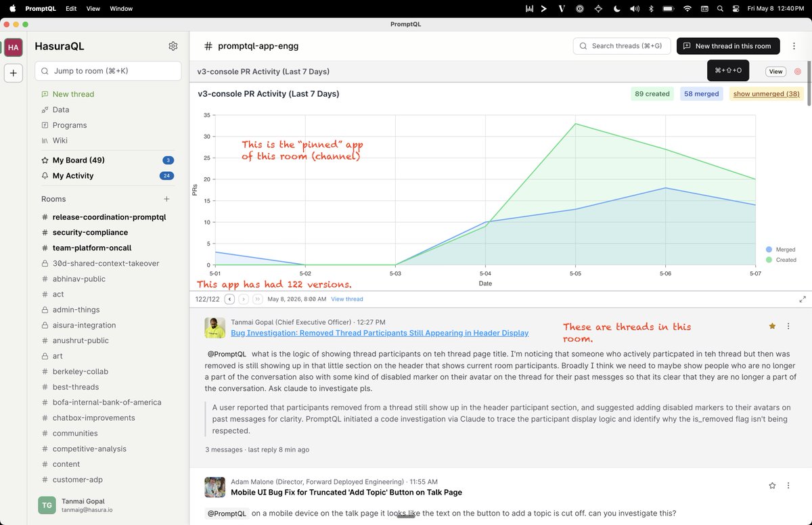This screenshot has width=812, height=525.
Task: Open release-coordination-promptql room
Action: [x=108, y=217]
